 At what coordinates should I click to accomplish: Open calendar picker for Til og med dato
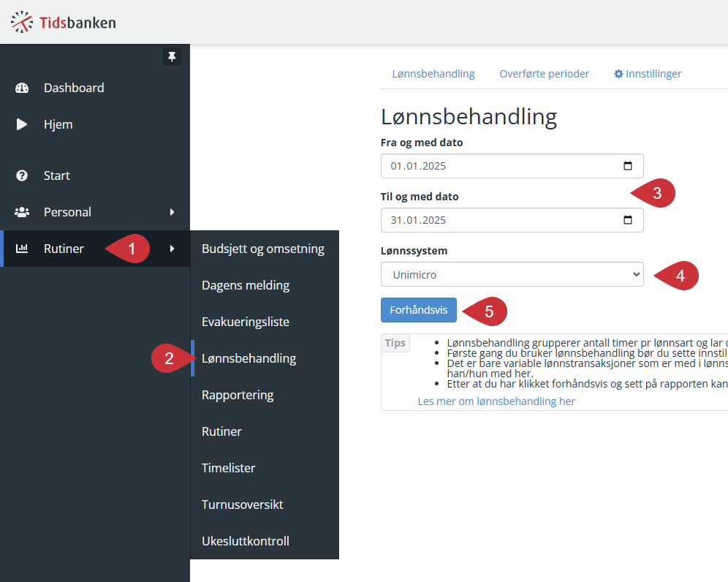[628, 220]
